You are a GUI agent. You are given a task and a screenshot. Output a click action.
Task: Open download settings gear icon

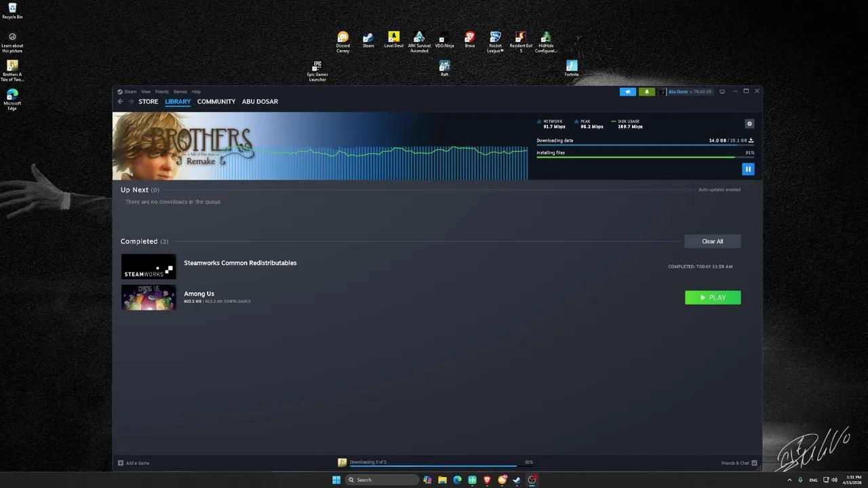point(749,124)
